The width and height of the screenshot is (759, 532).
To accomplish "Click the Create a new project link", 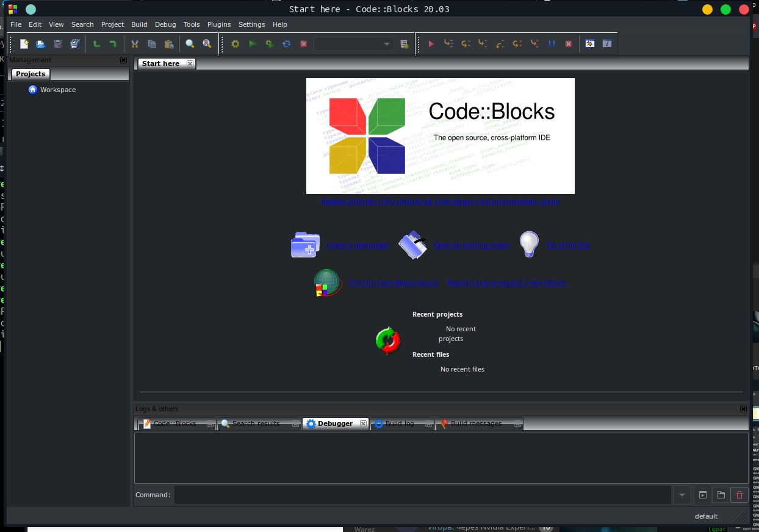I will [358, 245].
